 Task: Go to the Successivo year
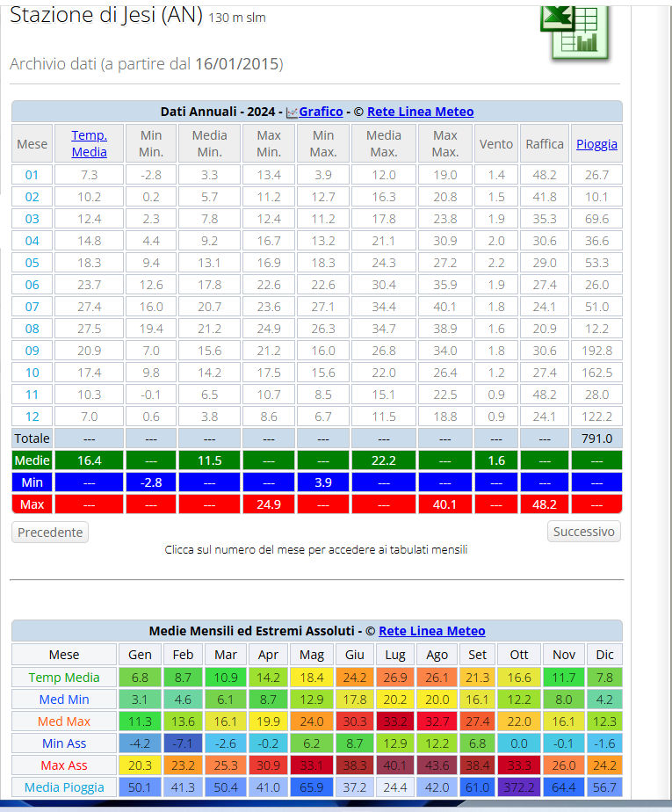[x=583, y=532]
